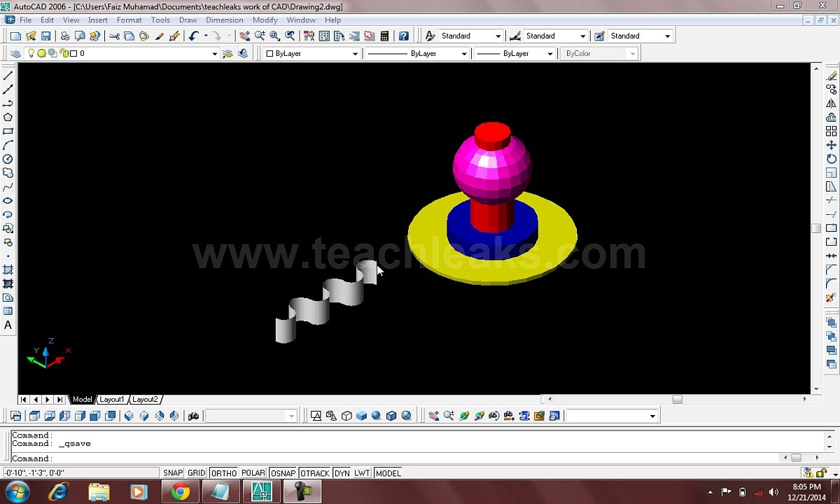Open the lineweight control dropdown
The image size is (840, 504).
tap(550, 54)
